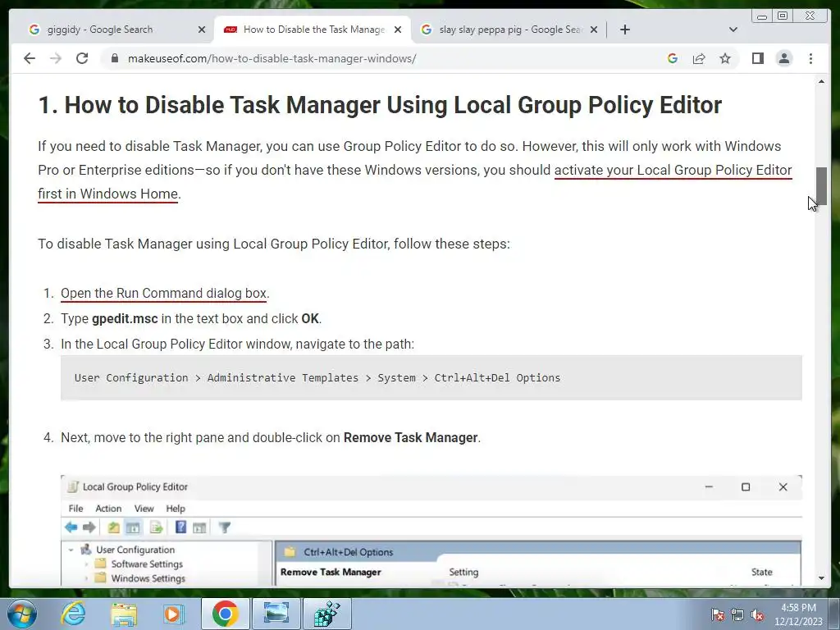The height and width of the screenshot is (630, 840).
Task: Click the browser forward arrow
Action: click(x=56, y=58)
